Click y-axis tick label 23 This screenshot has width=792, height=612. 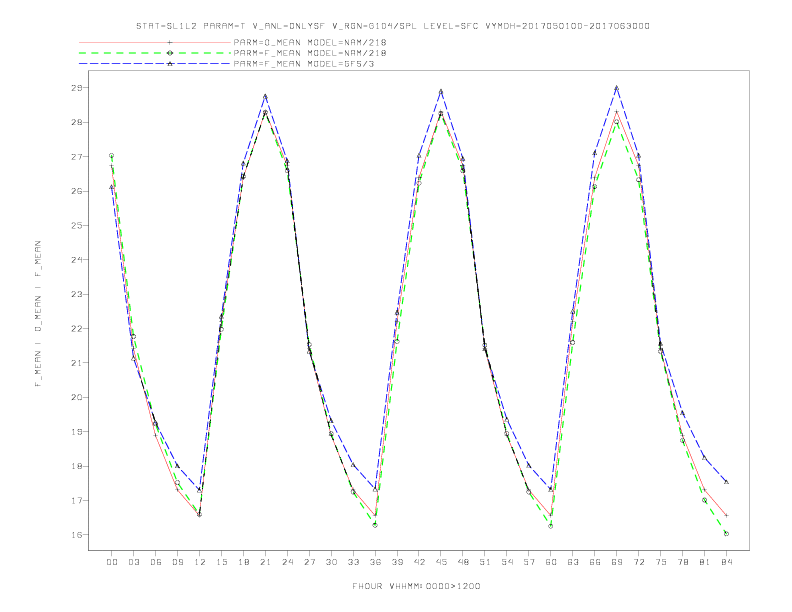pos(77,294)
